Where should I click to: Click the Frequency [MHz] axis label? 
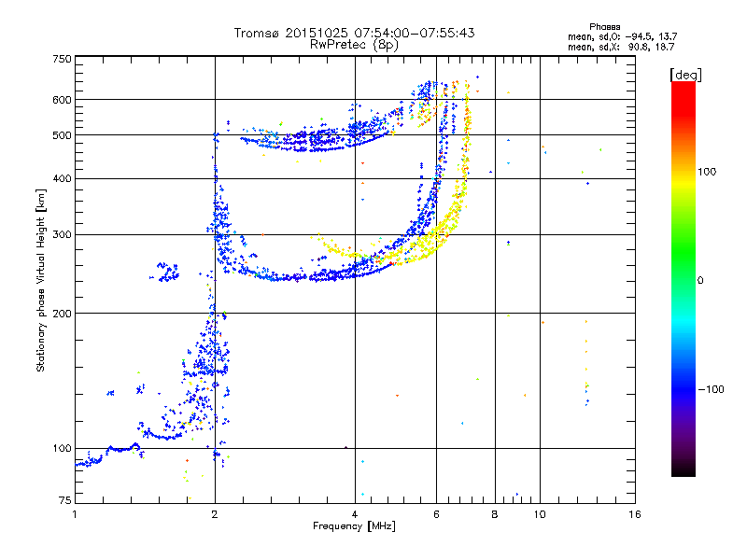(354, 527)
